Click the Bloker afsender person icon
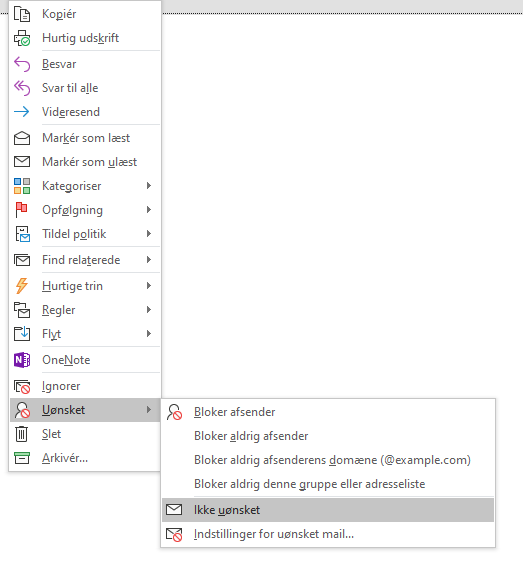Viewport: 523px width, 574px height. coord(174,412)
